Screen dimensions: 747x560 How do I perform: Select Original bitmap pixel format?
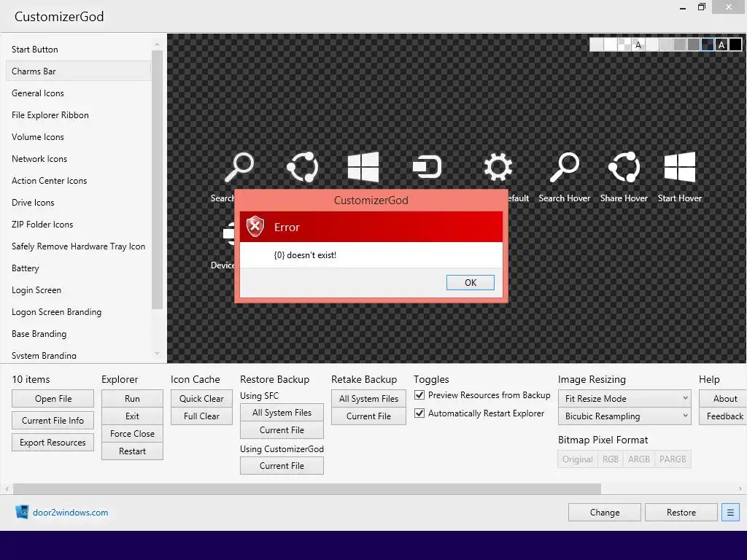tap(578, 459)
